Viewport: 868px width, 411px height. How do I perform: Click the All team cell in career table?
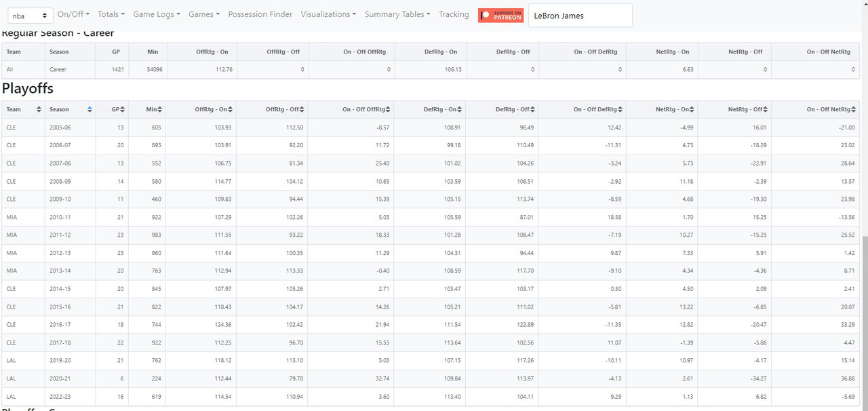[x=22, y=69]
